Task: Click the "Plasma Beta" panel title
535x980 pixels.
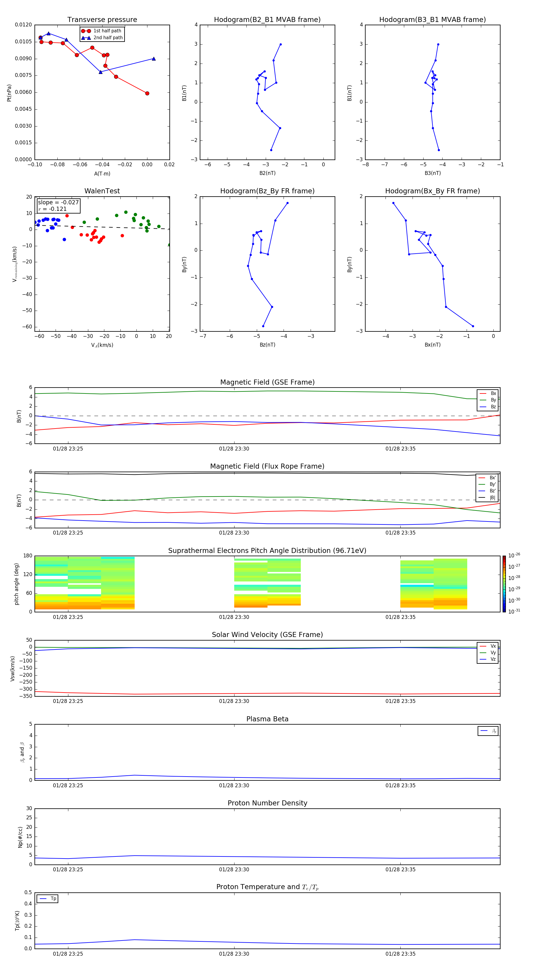Action: pyautogui.click(x=267, y=719)
